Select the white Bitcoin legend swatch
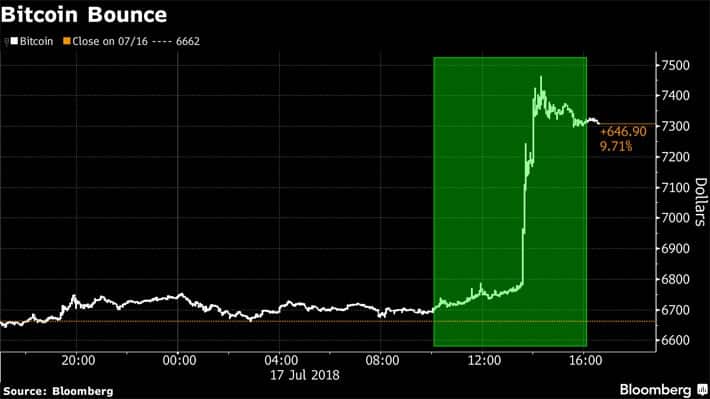This screenshot has width=710, height=399. point(14,41)
